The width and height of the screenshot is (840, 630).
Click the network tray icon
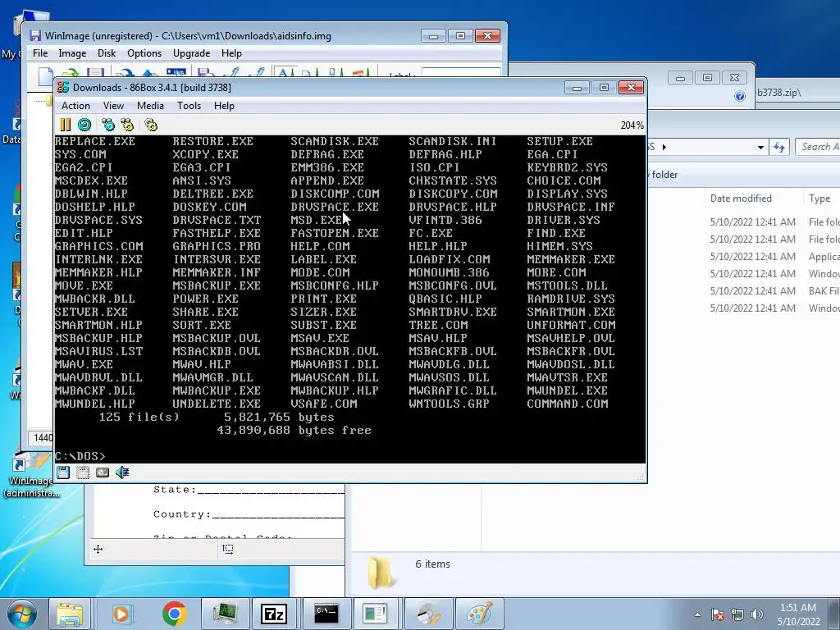pyautogui.click(x=737, y=614)
